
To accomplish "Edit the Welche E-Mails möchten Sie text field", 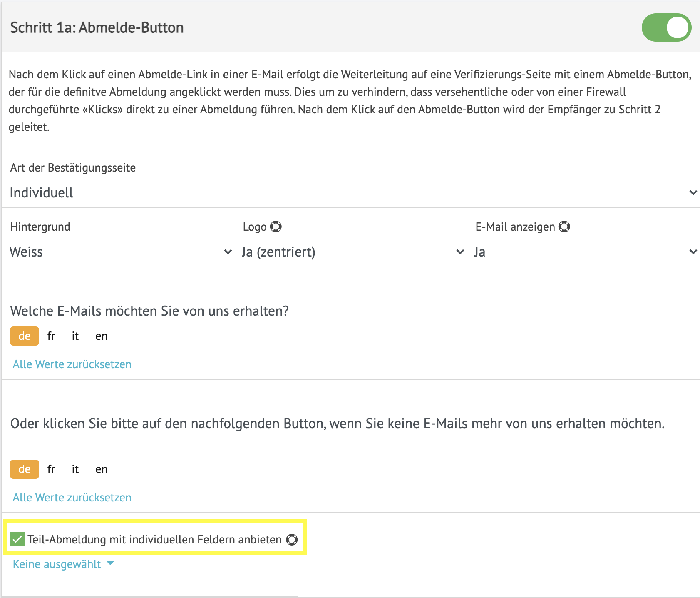I will tap(149, 311).
